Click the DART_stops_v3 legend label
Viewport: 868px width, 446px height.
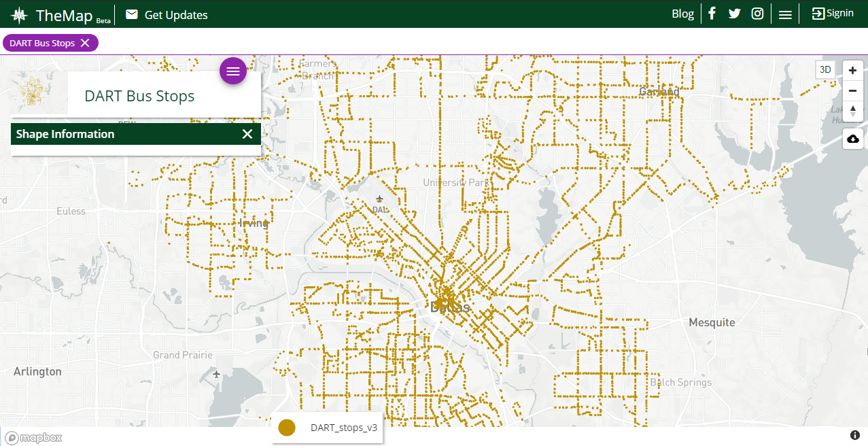(x=344, y=428)
